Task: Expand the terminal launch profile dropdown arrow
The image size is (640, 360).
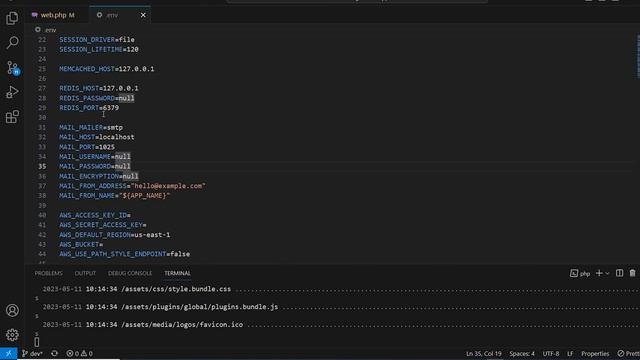Action: coord(607,273)
